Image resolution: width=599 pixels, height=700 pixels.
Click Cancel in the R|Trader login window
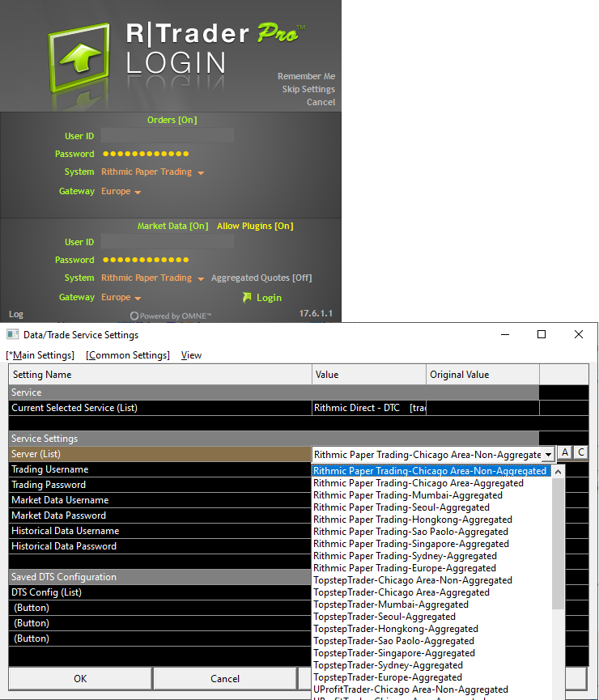tap(321, 102)
